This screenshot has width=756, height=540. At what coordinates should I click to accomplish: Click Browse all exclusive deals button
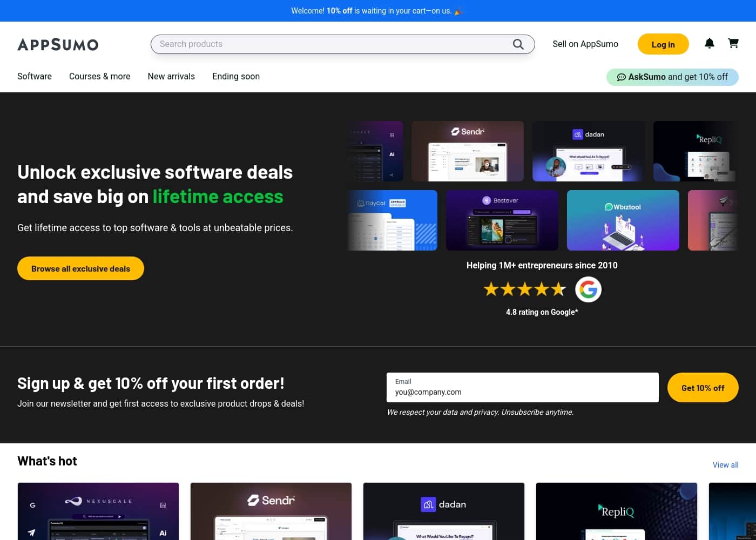tap(80, 268)
